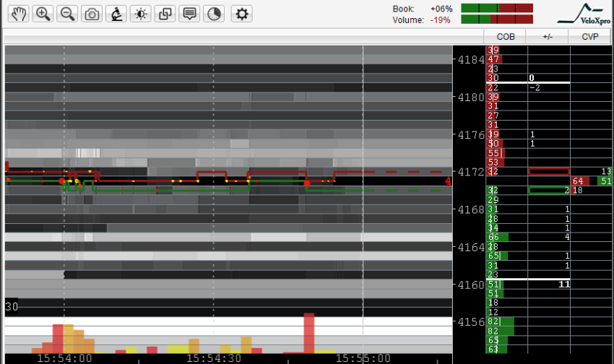Click the COB bid cell showing 66
Image resolution: width=614 pixels, height=364 pixels.
(506, 237)
